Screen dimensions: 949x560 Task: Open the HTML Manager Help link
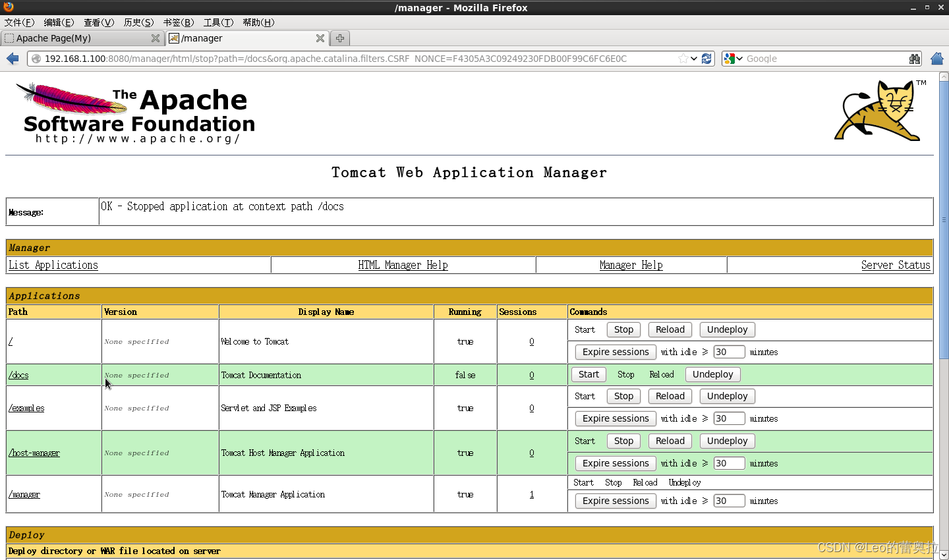point(403,265)
